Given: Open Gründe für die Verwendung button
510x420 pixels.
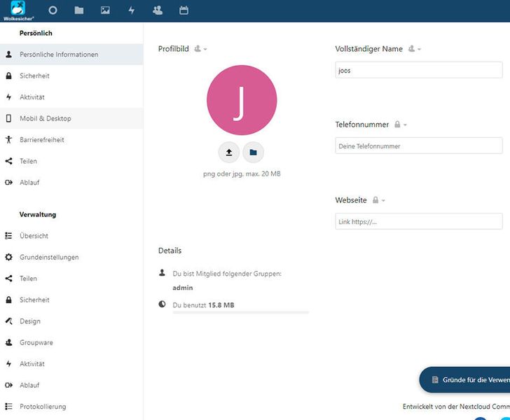Looking at the screenshot, I should [464, 379].
